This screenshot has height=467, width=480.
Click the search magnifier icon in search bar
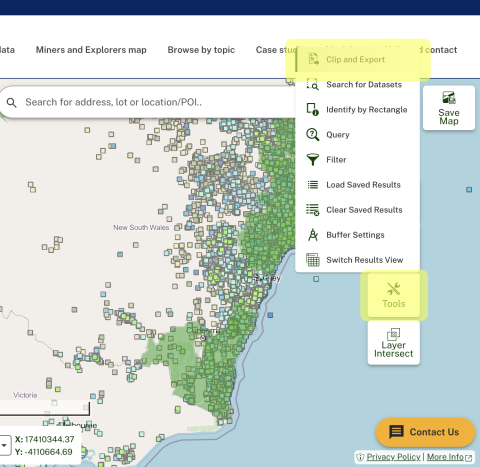(x=12, y=103)
